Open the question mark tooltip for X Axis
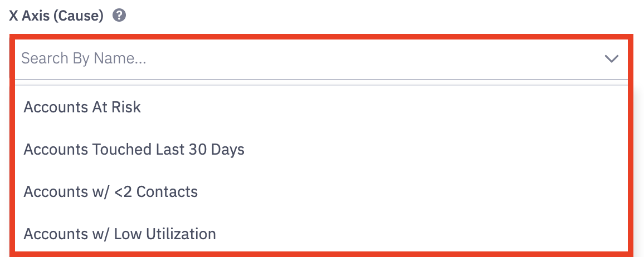644x257 pixels. (119, 16)
